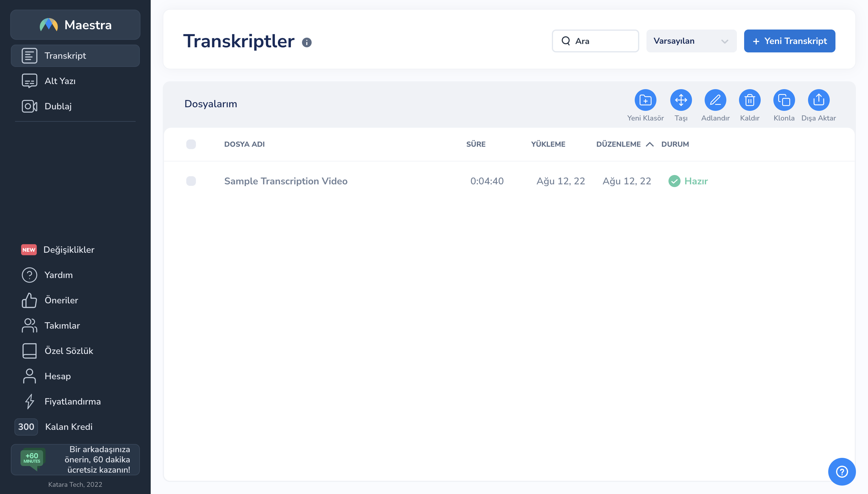Open the Alt Yazı sidebar section

point(60,81)
